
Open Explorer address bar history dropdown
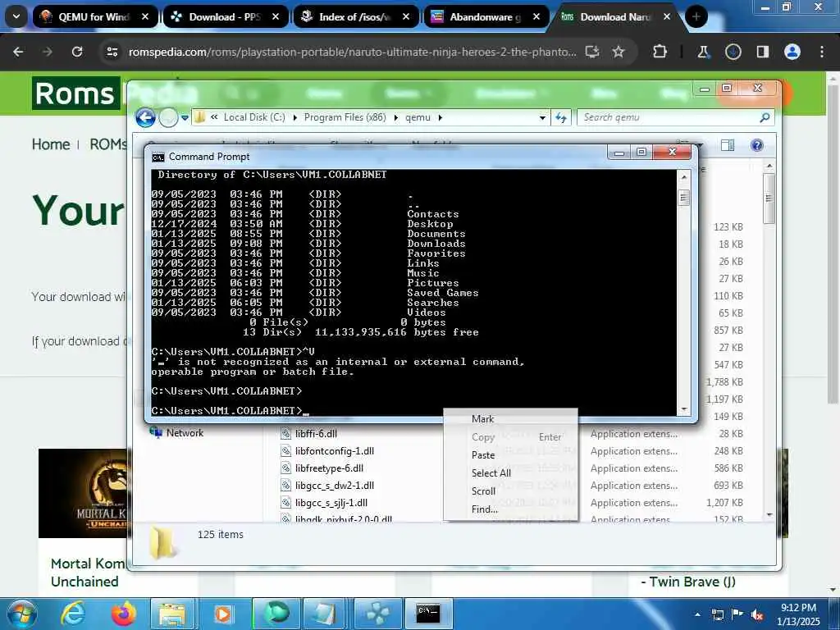pos(542,117)
